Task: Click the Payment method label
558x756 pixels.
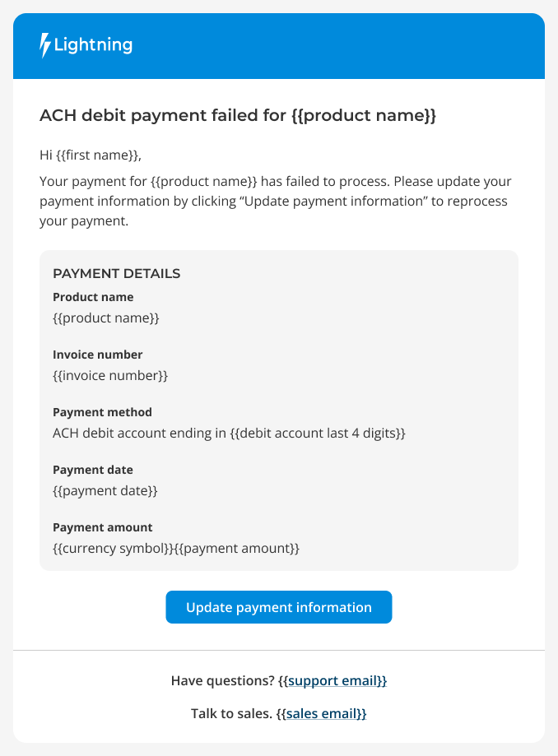Action: 102,412
